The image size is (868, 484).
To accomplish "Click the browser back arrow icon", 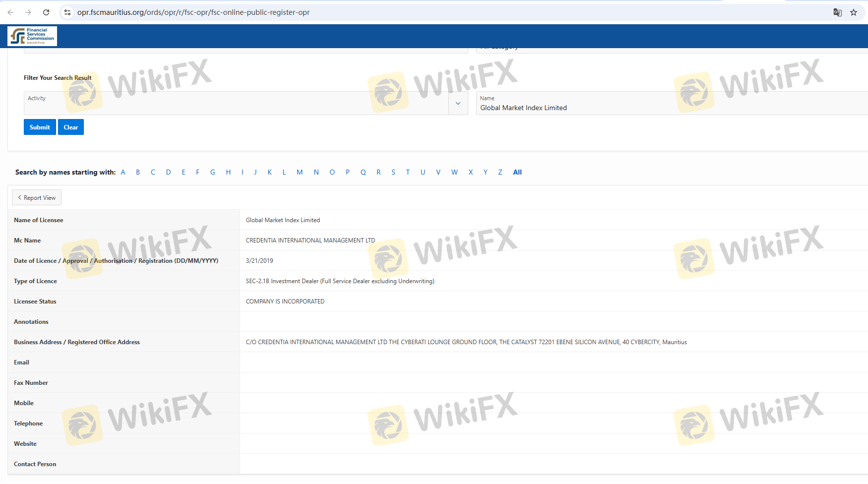I will pos(10,12).
